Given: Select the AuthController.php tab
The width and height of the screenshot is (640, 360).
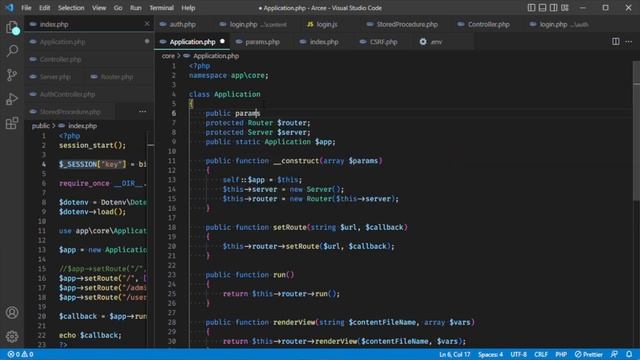Looking at the screenshot, I should click(x=89, y=94).
